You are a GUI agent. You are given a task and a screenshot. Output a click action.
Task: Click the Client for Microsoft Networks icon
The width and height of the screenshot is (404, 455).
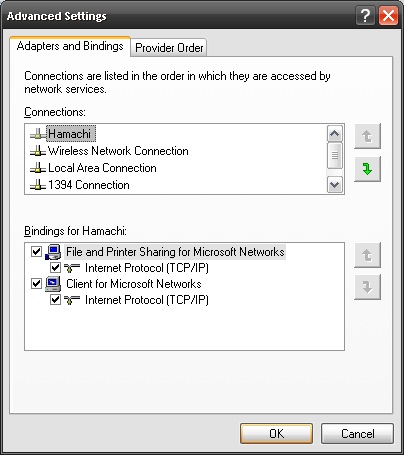pyautogui.click(x=53, y=284)
